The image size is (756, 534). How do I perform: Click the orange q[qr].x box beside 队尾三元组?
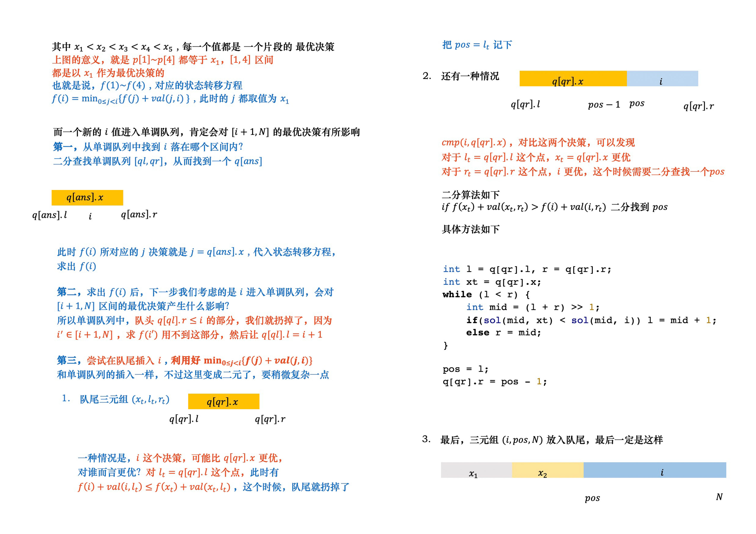point(223,401)
